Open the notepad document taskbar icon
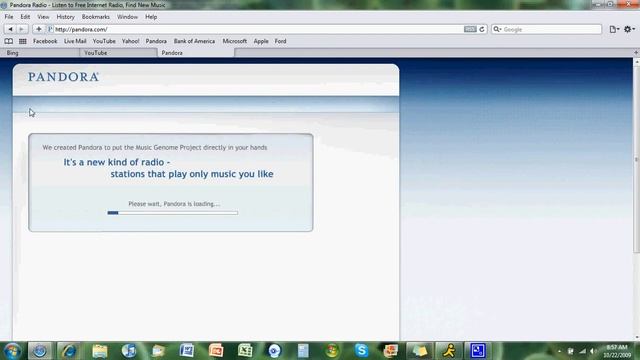 303,351
